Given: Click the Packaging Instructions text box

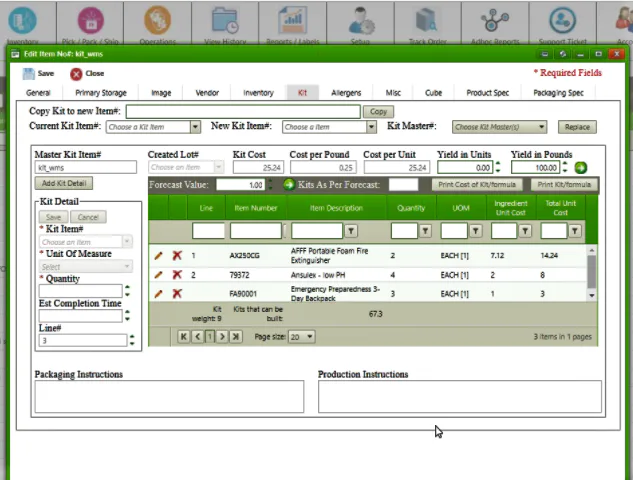Looking at the screenshot, I should (169, 396).
